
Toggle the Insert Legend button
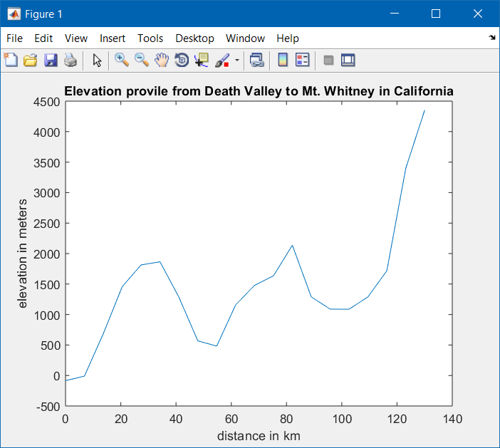coord(303,61)
